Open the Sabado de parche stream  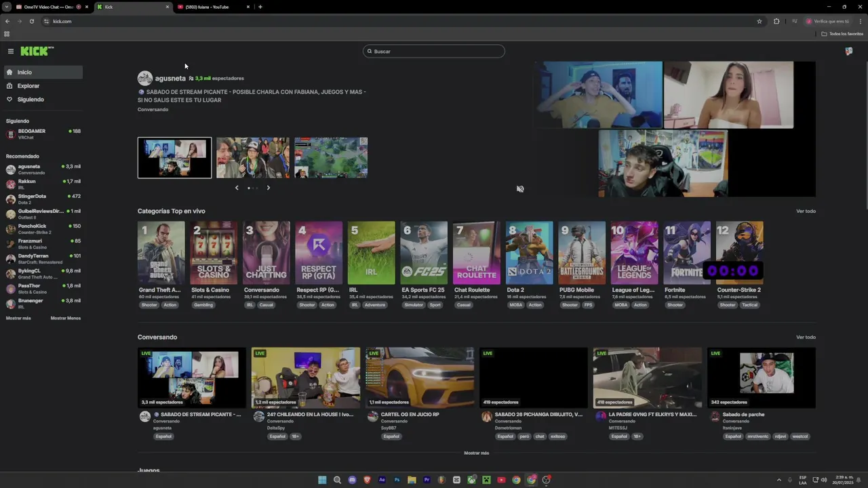762,378
